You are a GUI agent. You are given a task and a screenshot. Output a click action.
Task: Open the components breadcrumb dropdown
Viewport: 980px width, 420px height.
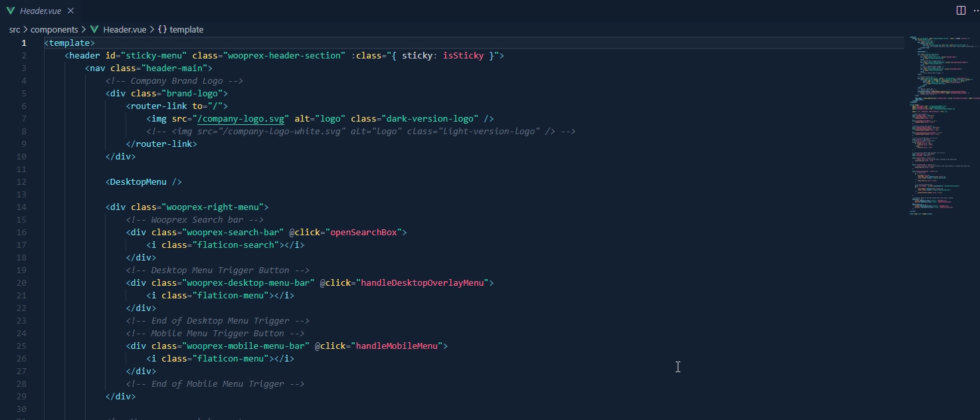[55, 29]
